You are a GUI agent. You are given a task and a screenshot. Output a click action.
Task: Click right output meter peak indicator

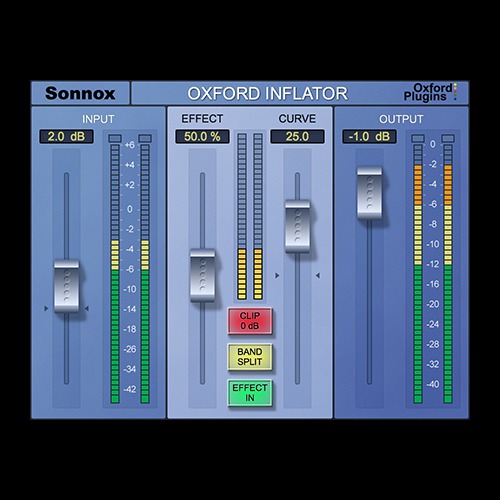pyautogui.click(x=448, y=138)
